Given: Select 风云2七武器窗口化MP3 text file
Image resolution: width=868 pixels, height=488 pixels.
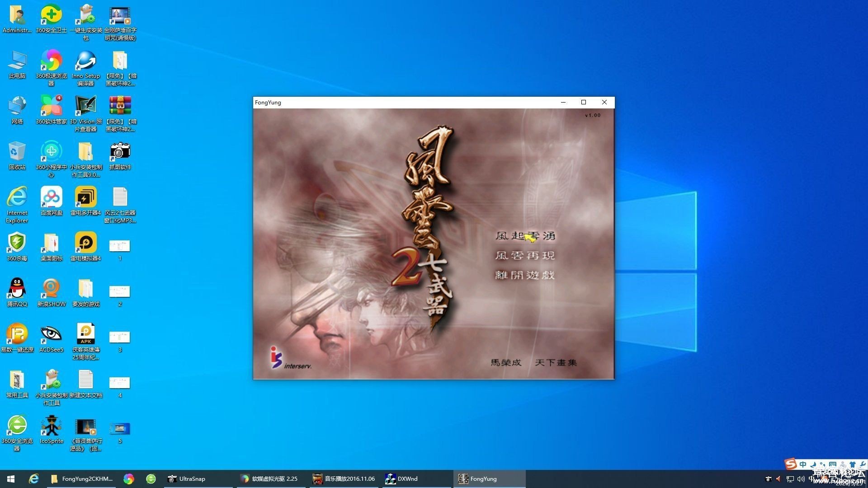Looking at the screenshot, I should coord(120,205).
